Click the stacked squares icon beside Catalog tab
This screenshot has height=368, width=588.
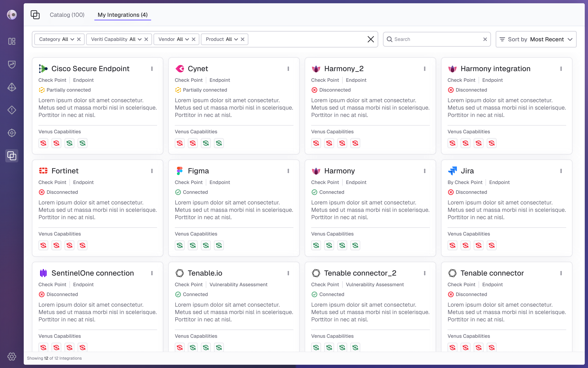click(x=35, y=15)
